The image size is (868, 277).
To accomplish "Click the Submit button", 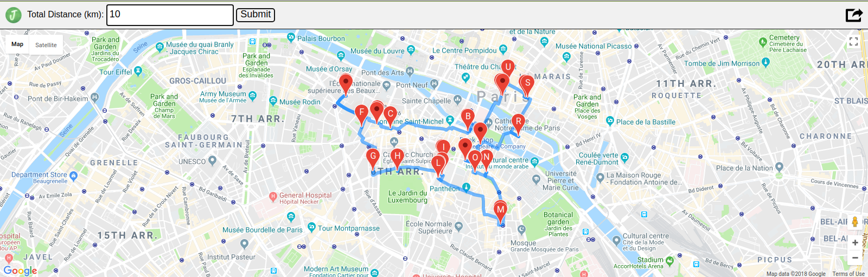I will click(256, 15).
